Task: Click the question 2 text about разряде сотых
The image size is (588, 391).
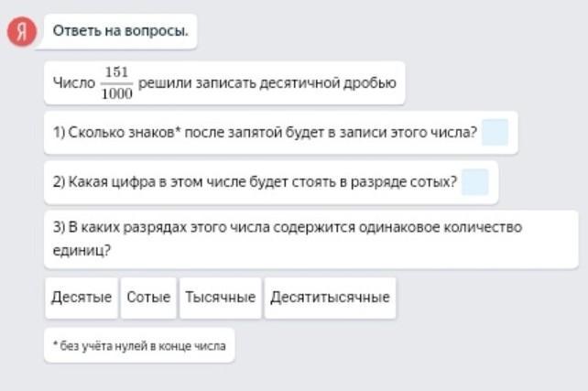Action: click(x=256, y=181)
